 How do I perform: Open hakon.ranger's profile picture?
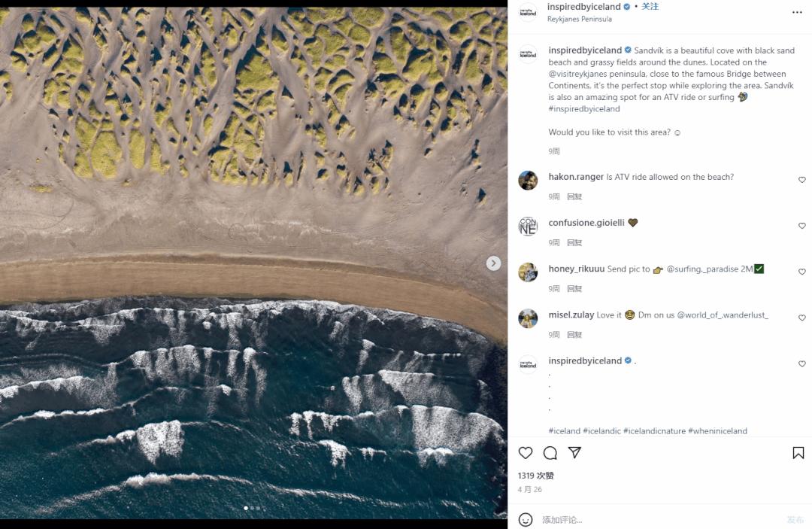(528, 181)
